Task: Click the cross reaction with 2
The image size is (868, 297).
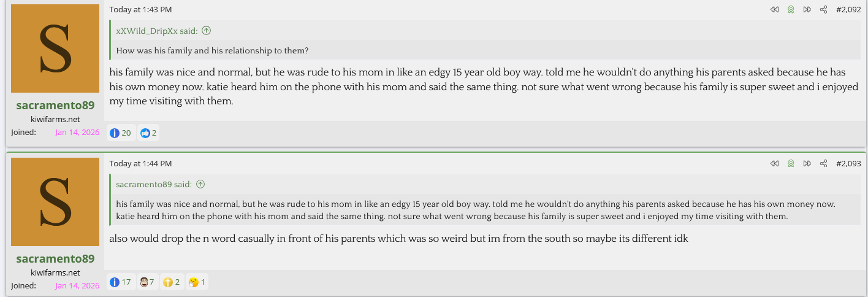Action: pos(172,282)
